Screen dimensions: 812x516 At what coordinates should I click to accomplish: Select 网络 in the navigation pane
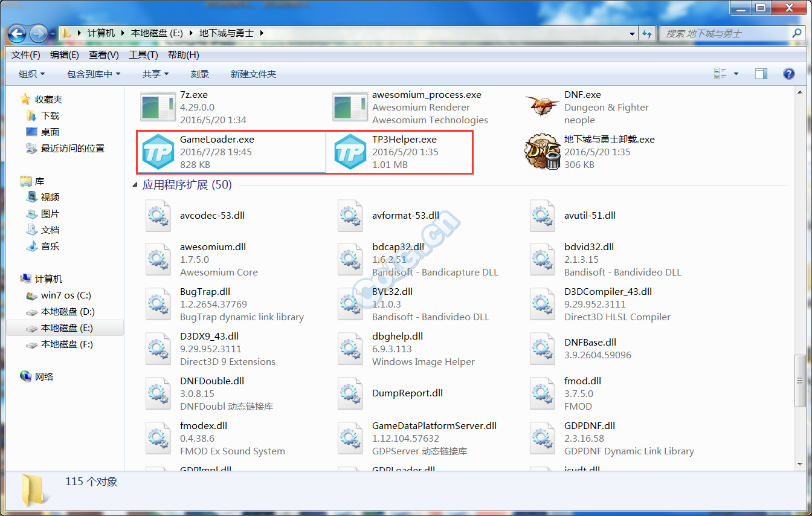click(x=37, y=376)
